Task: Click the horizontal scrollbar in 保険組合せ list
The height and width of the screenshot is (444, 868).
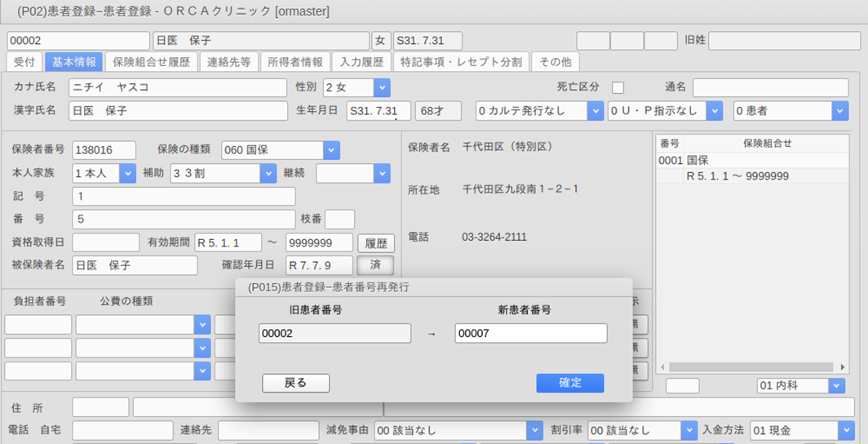Action: click(751, 367)
